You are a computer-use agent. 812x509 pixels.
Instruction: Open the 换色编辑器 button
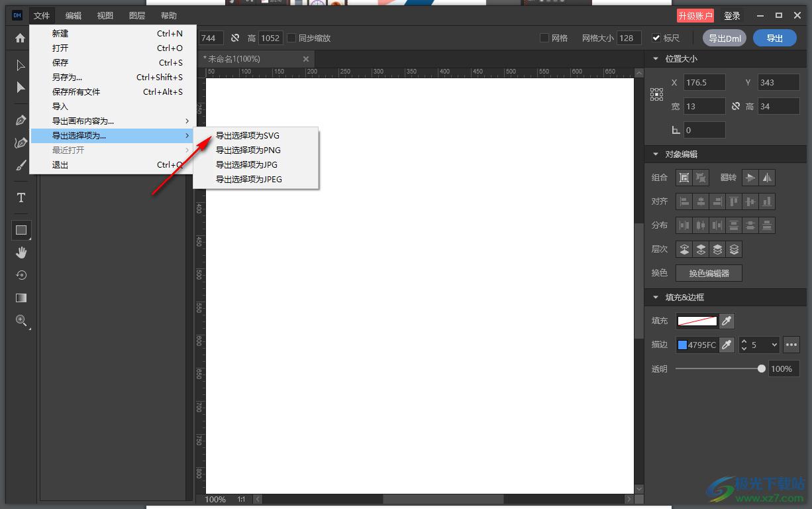click(x=709, y=273)
